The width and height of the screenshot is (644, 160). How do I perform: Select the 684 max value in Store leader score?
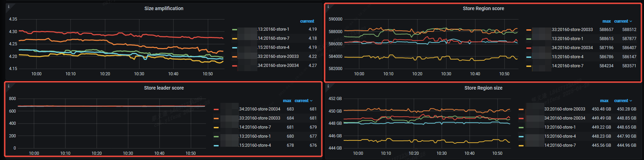[290, 118]
